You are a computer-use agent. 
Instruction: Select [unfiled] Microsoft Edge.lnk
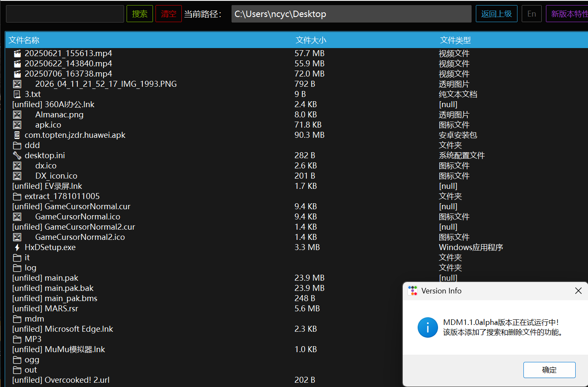point(62,329)
